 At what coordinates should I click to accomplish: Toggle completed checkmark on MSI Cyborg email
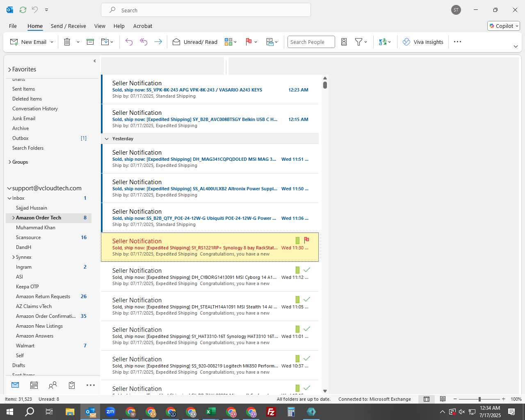click(306, 270)
